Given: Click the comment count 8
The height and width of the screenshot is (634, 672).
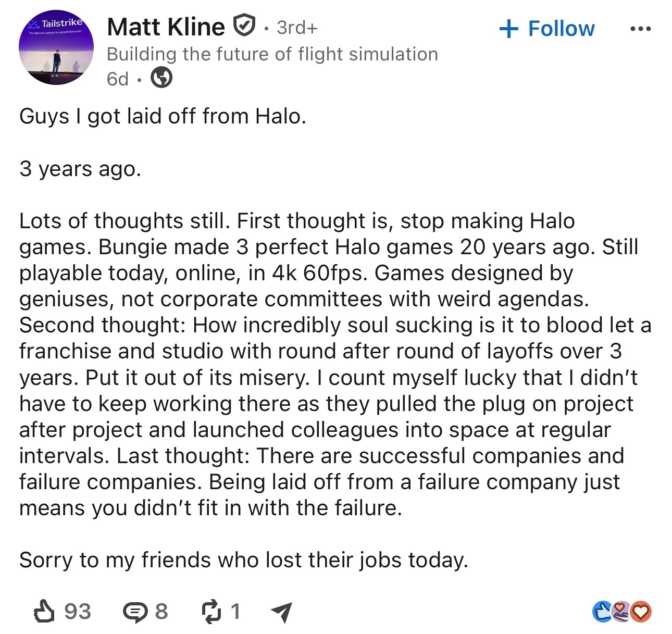Looking at the screenshot, I should tap(161, 612).
